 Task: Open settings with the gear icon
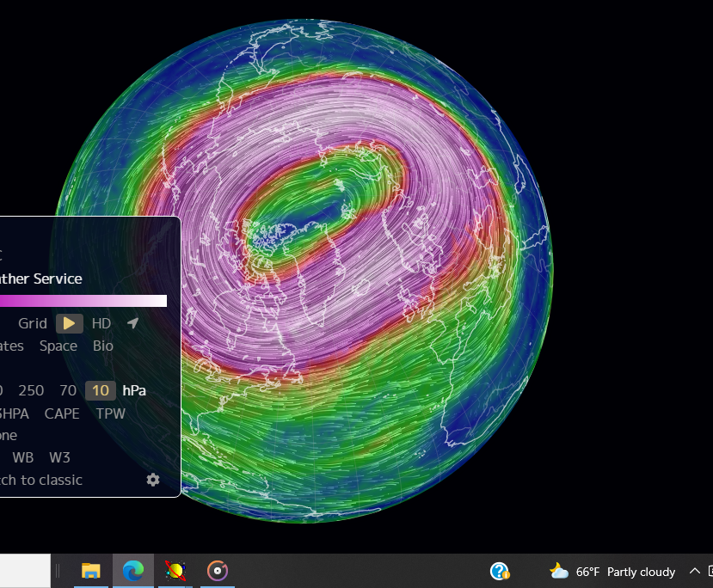click(153, 480)
